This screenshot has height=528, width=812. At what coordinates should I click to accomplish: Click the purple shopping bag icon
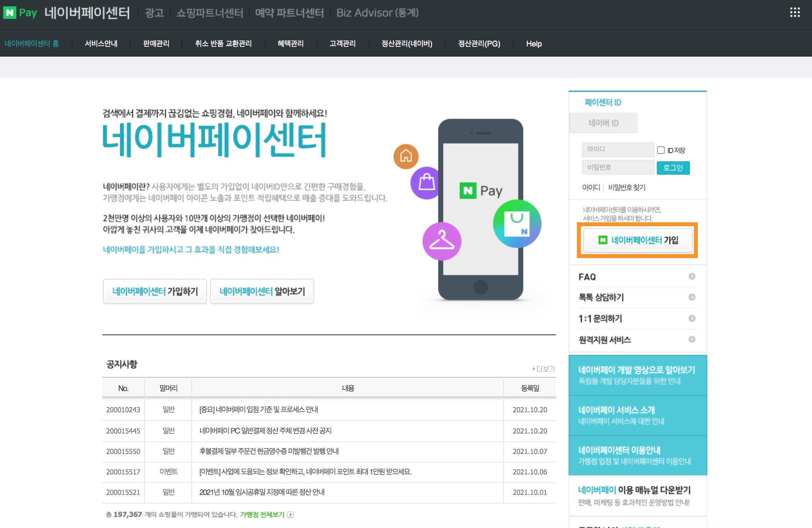click(x=426, y=183)
